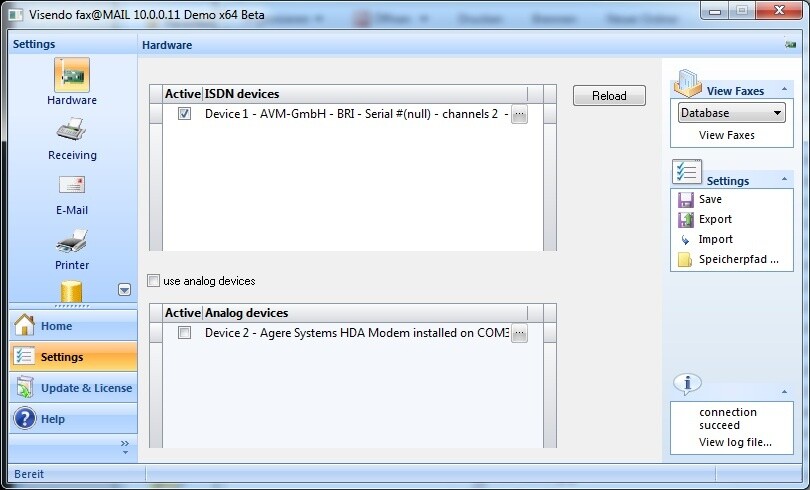Open the E-Mail settings icon
This screenshot has width=810, height=490.
(72, 185)
